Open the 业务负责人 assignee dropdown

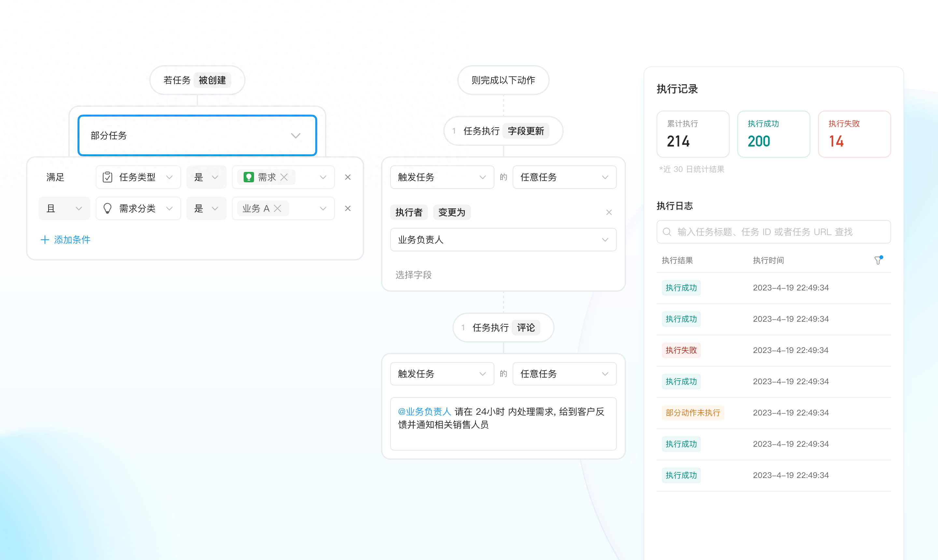pos(503,240)
